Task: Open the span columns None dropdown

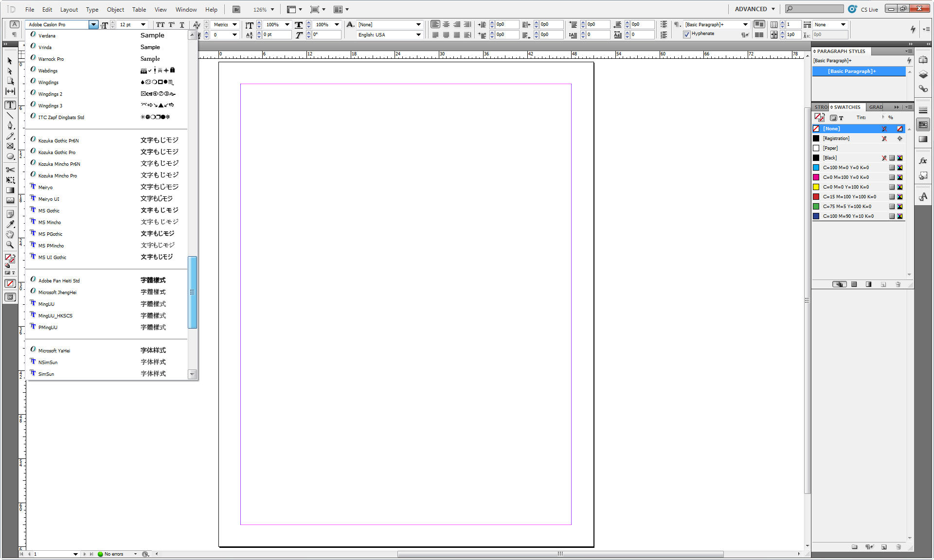Action: 843,24
